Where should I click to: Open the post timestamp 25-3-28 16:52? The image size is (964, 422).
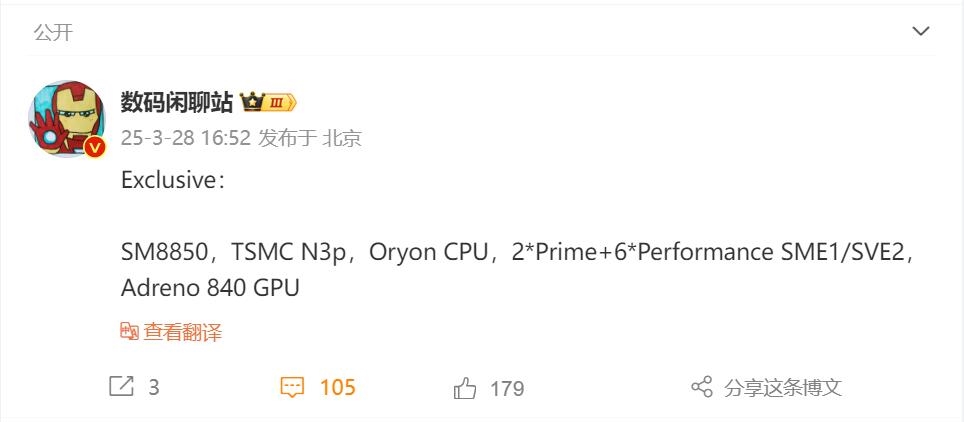[x=185, y=138]
